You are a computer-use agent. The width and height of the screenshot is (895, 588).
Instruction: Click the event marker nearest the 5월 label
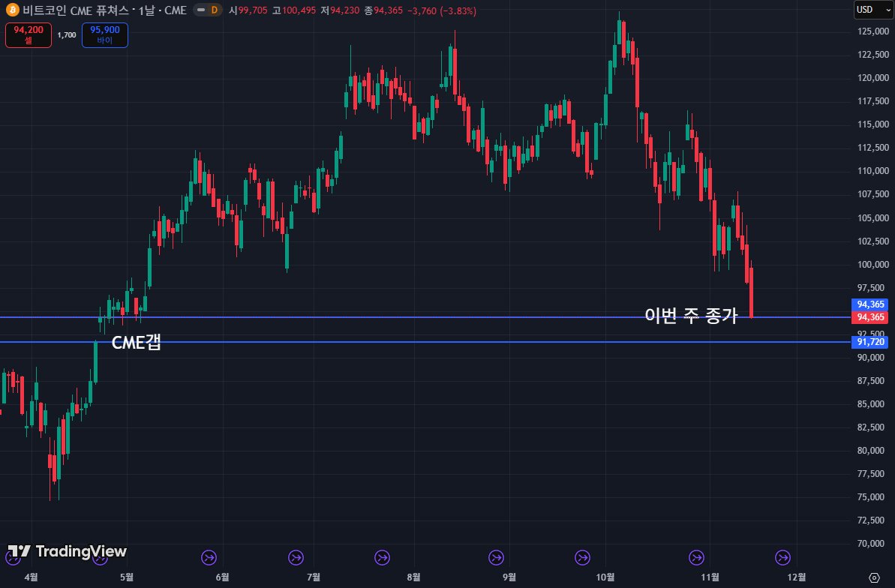click(x=100, y=558)
